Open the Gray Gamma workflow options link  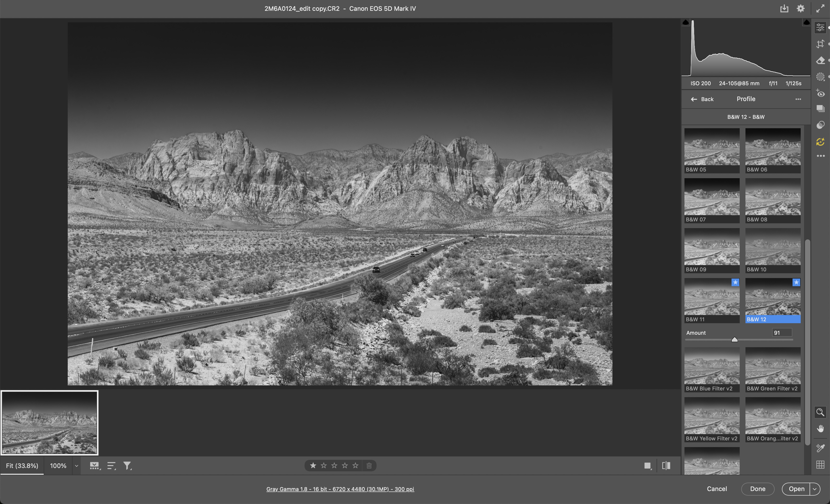(x=340, y=489)
